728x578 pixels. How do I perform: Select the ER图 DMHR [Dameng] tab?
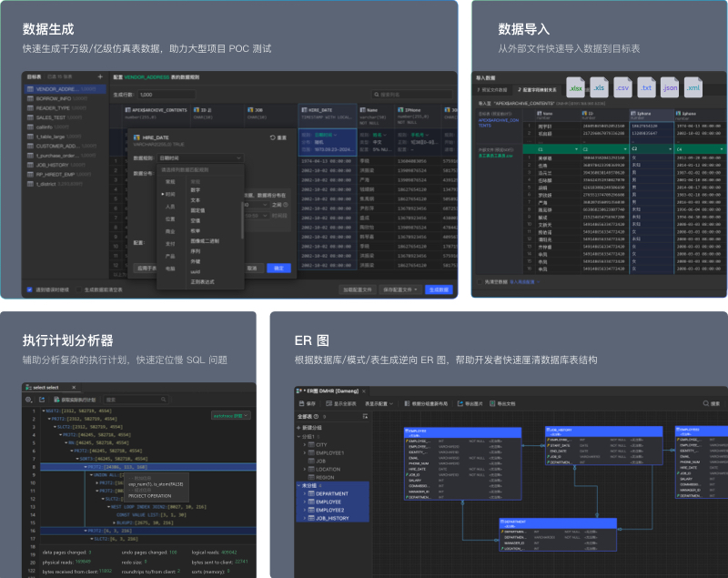331,390
